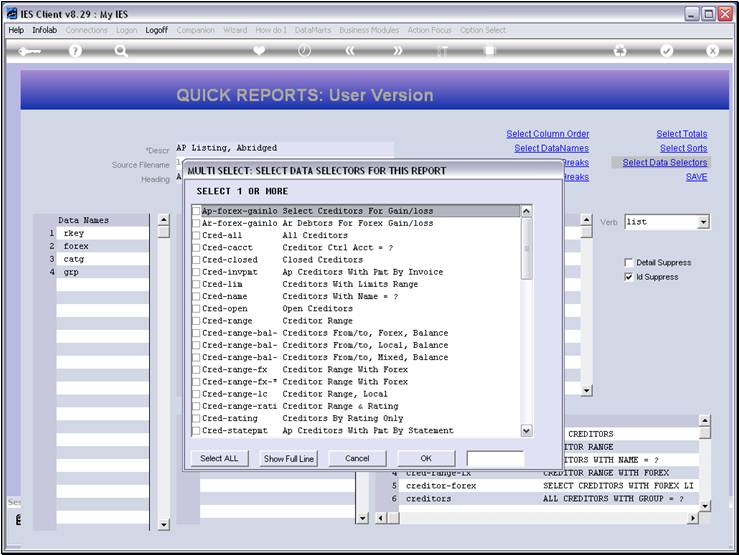Check the Cred-invpmt selector box
The height and width of the screenshot is (555, 739).
tap(196, 272)
